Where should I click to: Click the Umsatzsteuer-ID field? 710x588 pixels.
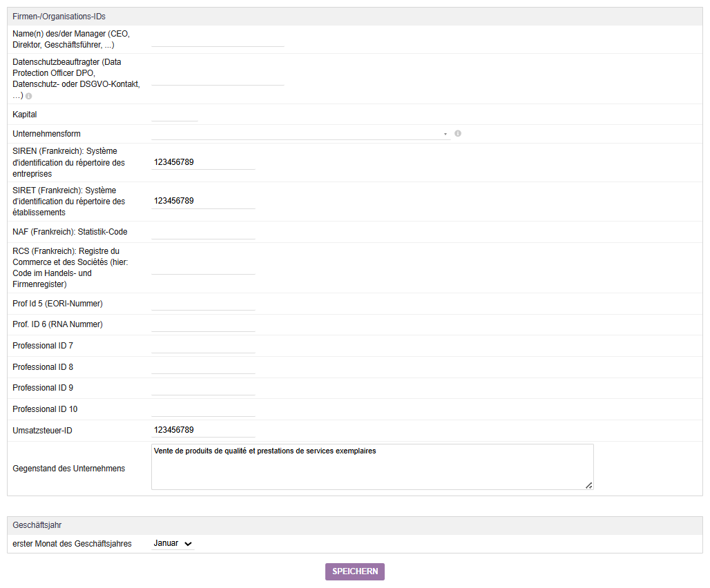203,430
